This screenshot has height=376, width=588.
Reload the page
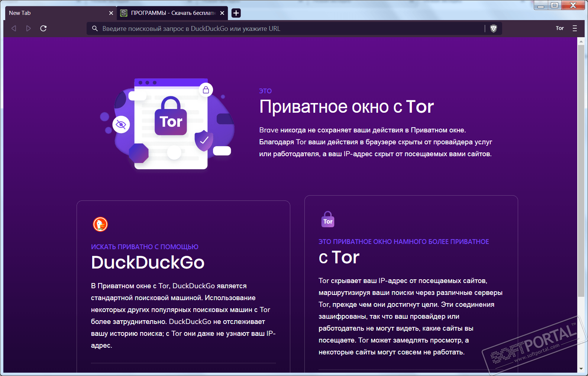point(43,28)
